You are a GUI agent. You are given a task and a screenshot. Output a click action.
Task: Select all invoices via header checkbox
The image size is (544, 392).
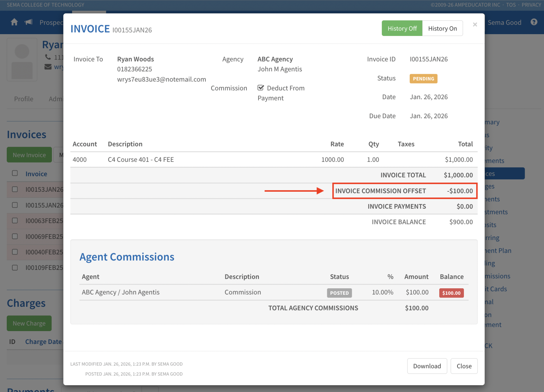(15, 173)
